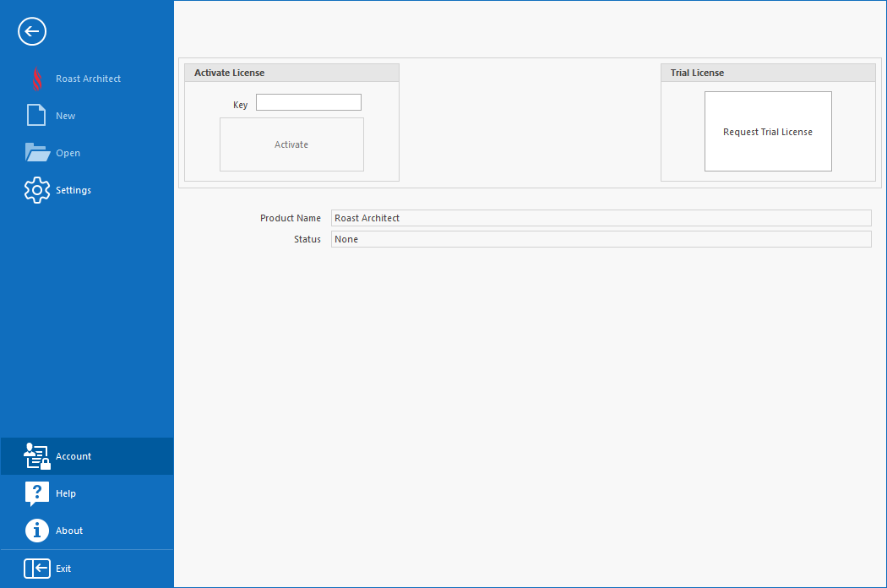The width and height of the screenshot is (887, 588).
Task: Open Settings via the gear icon
Action: 37,190
